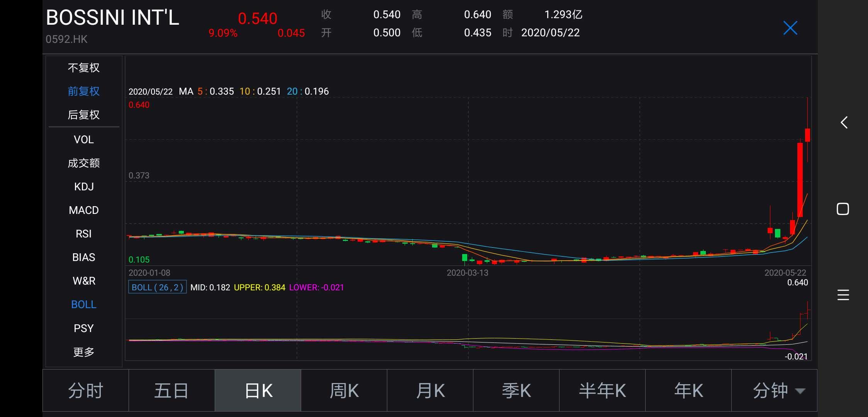Switch to 不复权 unadjusted prices
The width and height of the screenshot is (868, 417).
83,68
